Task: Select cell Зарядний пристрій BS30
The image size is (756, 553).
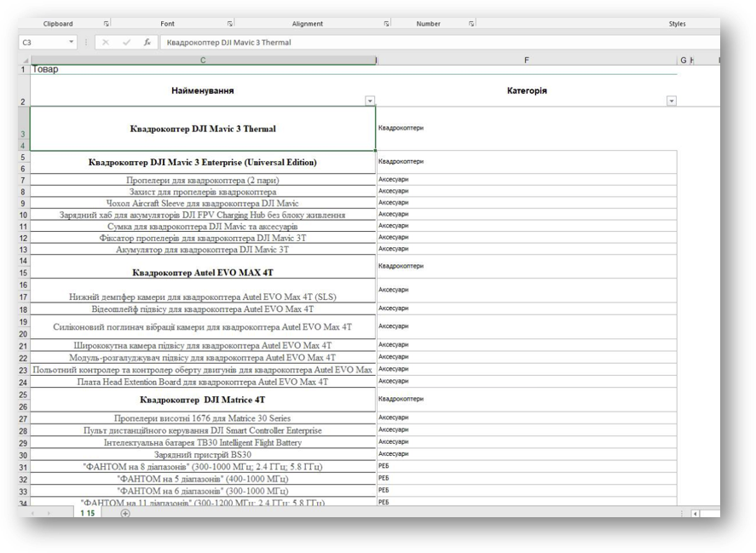Action: pos(203,454)
